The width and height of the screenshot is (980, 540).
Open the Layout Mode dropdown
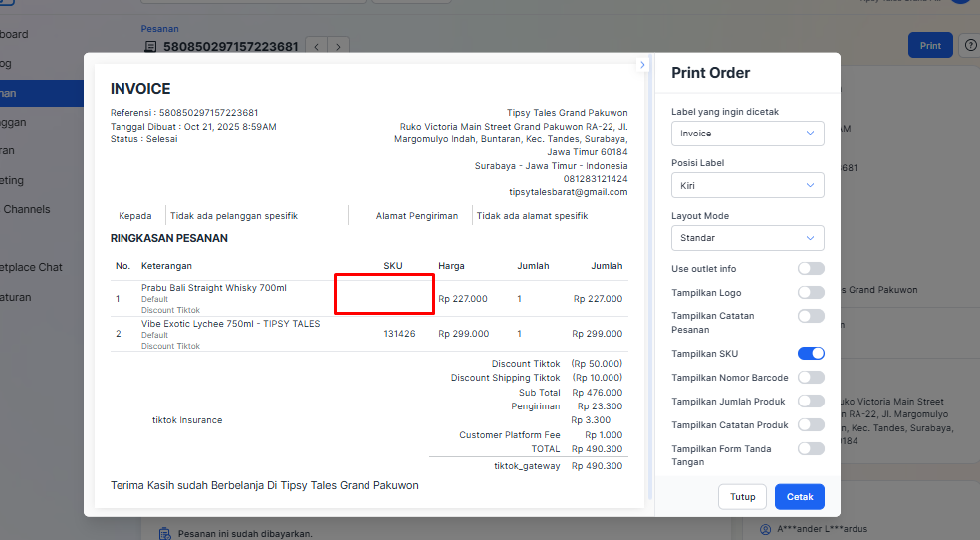(x=747, y=238)
